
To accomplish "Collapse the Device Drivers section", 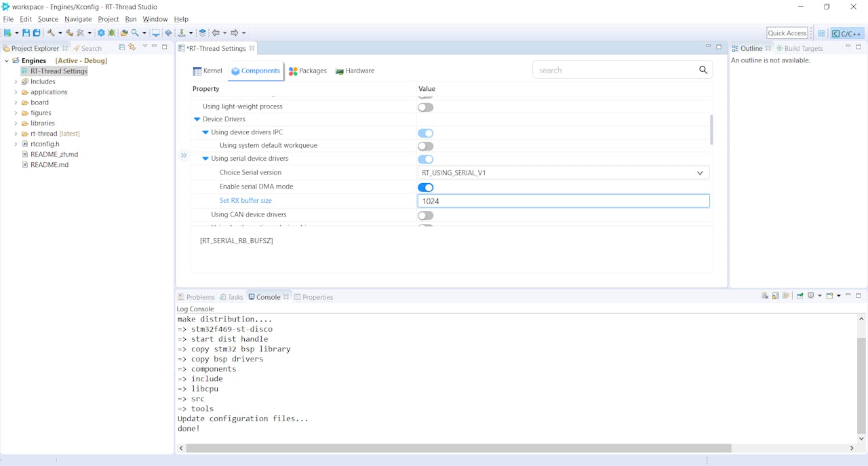I will coord(197,119).
